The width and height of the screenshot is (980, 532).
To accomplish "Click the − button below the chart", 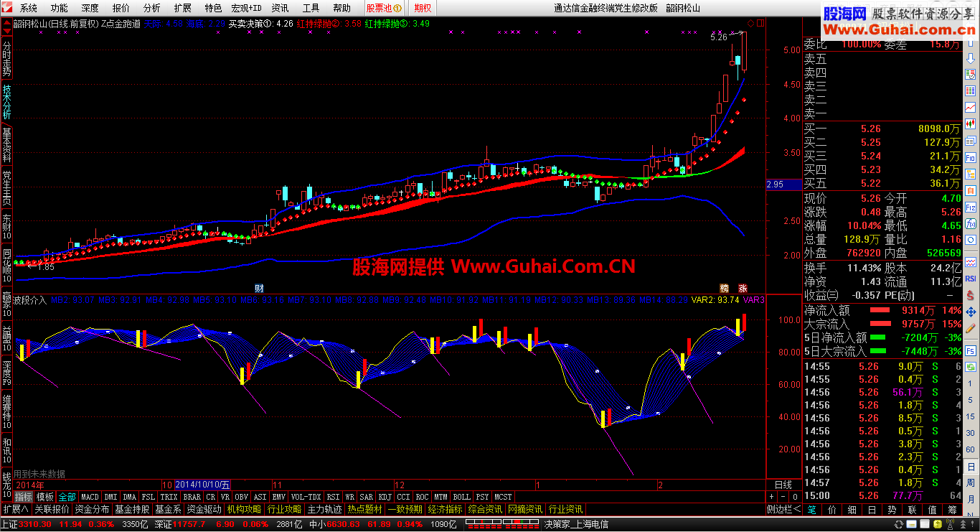I will (783, 497).
